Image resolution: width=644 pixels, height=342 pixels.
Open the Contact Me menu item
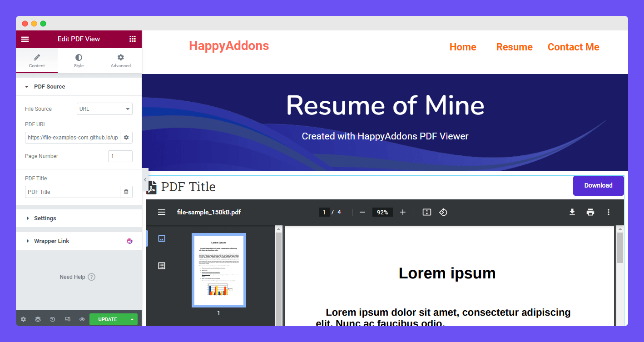(574, 47)
